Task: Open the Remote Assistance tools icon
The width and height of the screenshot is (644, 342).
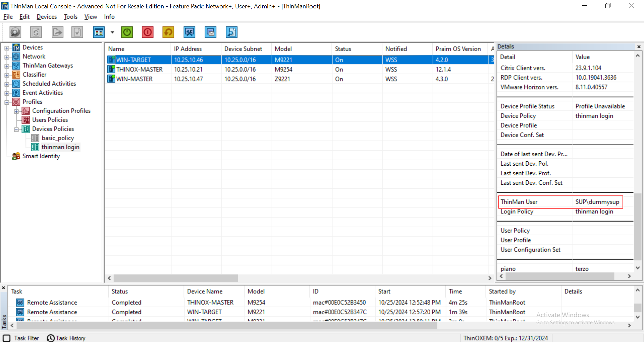Action: tap(190, 32)
